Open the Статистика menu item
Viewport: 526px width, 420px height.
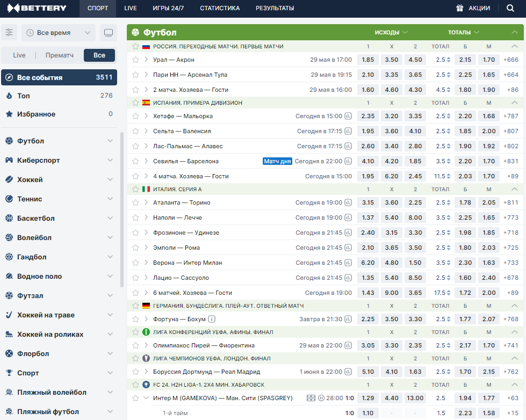(220, 9)
